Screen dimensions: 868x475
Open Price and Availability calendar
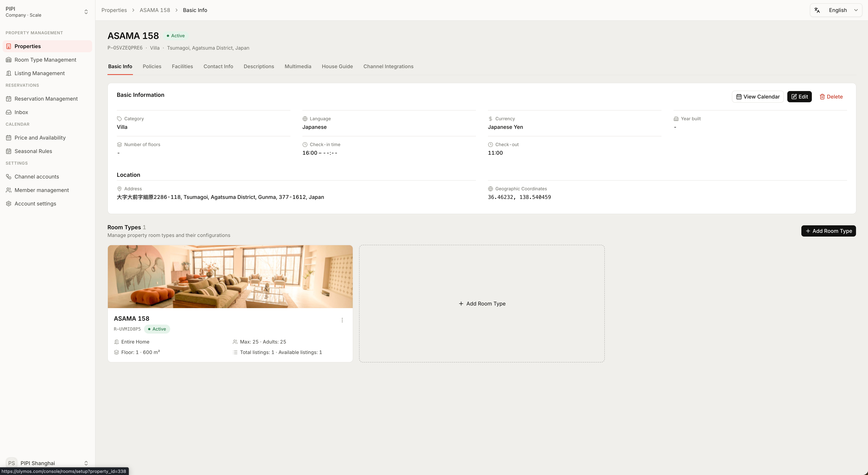pos(47,137)
